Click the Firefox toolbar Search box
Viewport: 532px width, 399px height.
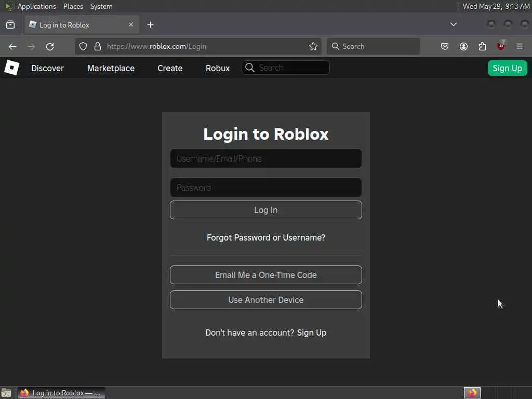(373, 46)
